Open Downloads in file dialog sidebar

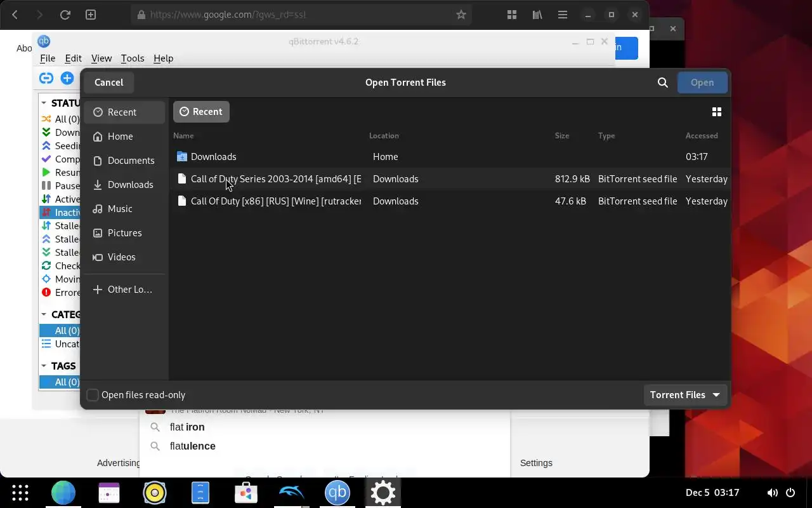[124, 185]
